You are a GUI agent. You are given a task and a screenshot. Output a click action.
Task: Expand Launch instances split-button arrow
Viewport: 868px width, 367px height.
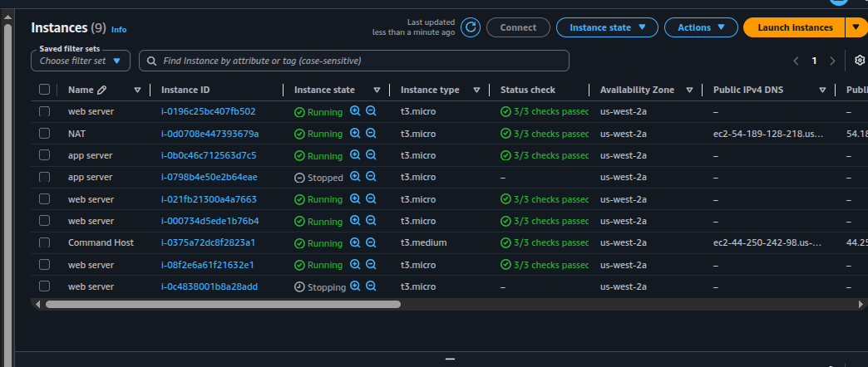(x=856, y=27)
